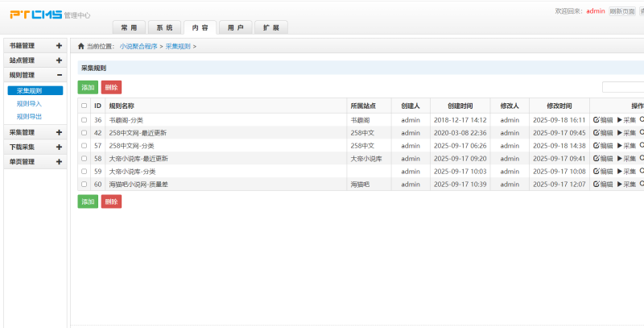Run 采集 for rule 258中文网-分类
Image resolution: width=644 pixels, height=328 pixels.
[626, 146]
